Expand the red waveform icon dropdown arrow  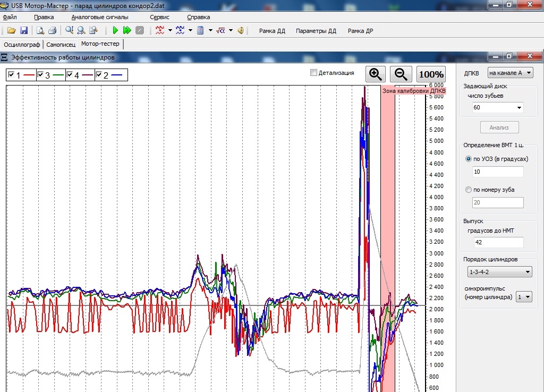pos(170,30)
